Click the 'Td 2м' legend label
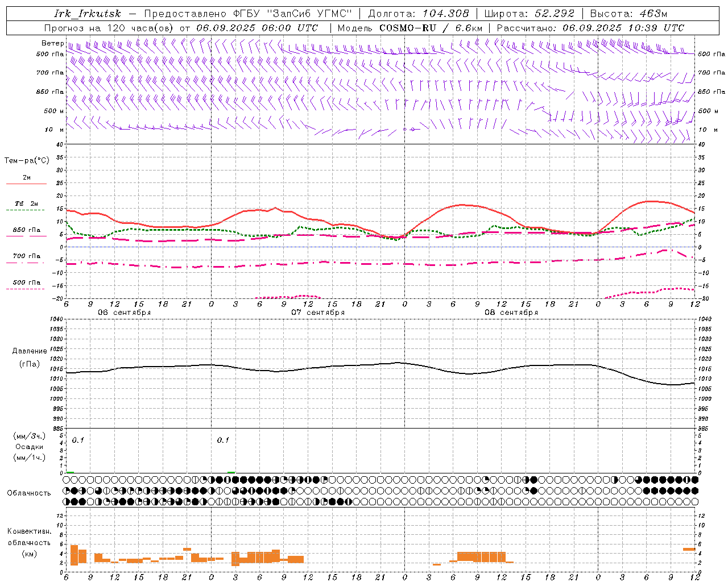The height and width of the screenshot is (582, 728). 27,203
